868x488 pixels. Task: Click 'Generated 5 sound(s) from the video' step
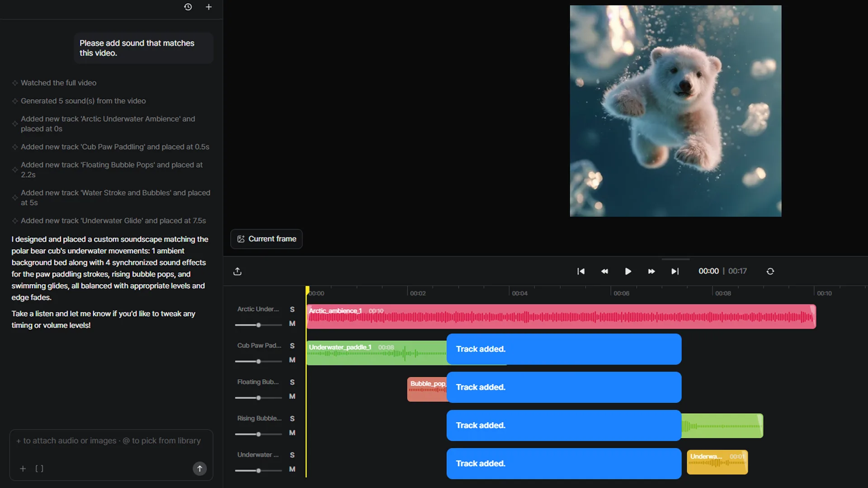tap(83, 101)
